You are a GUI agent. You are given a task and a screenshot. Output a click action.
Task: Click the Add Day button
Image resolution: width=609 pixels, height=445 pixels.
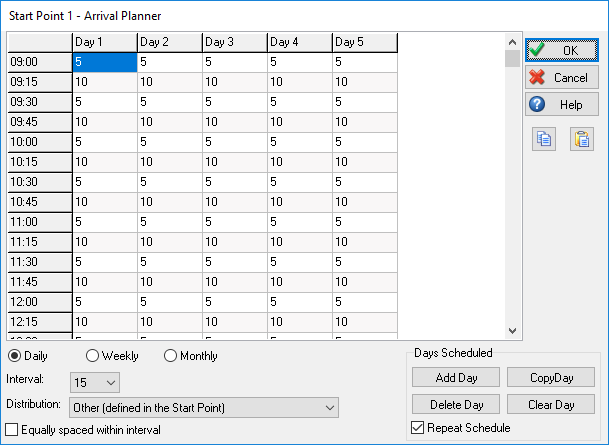click(x=456, y=377)
